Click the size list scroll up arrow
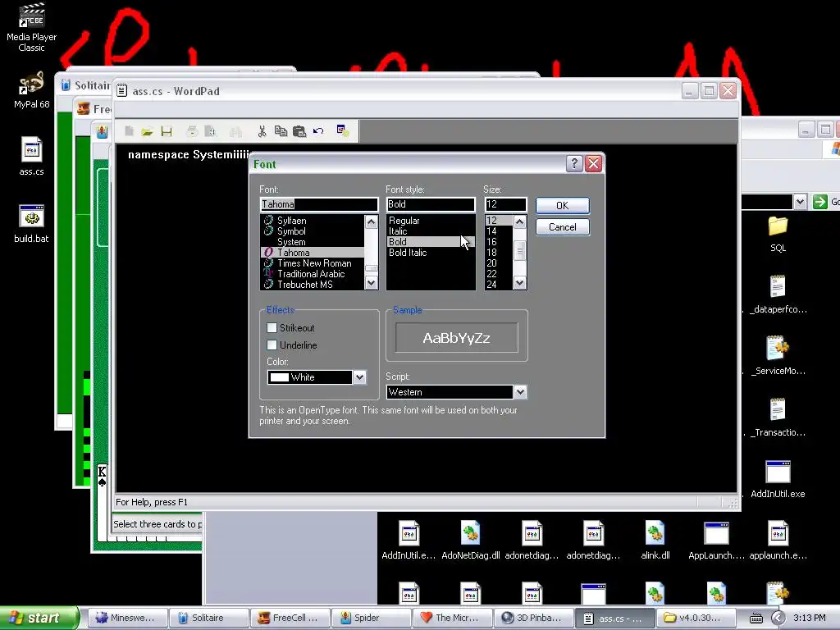840x630 pixels. (x=519, y=221)
